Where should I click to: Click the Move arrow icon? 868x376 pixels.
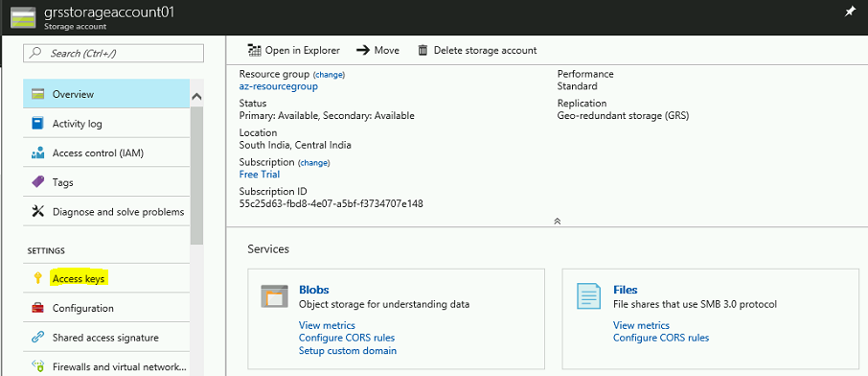click(x=362, y=51)
